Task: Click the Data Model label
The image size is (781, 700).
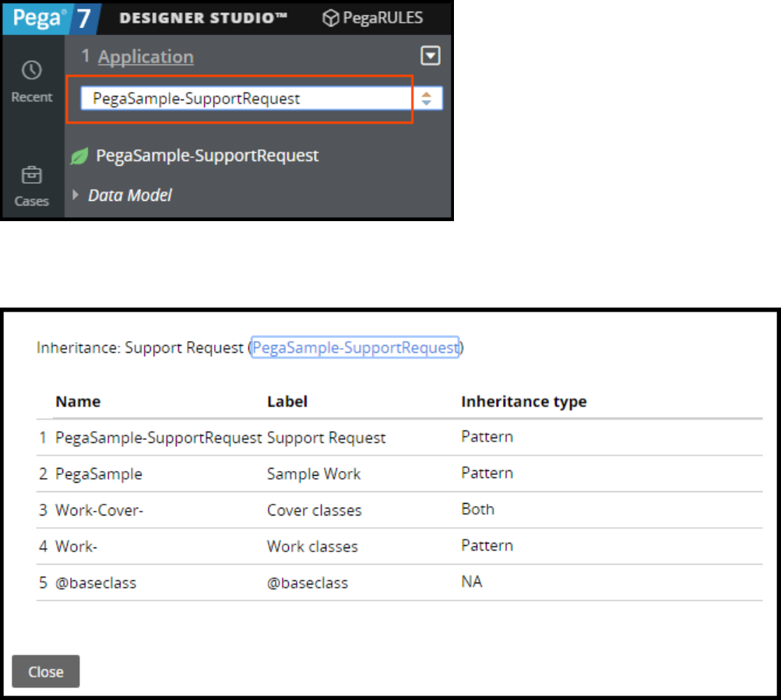Action: point(130,195)
